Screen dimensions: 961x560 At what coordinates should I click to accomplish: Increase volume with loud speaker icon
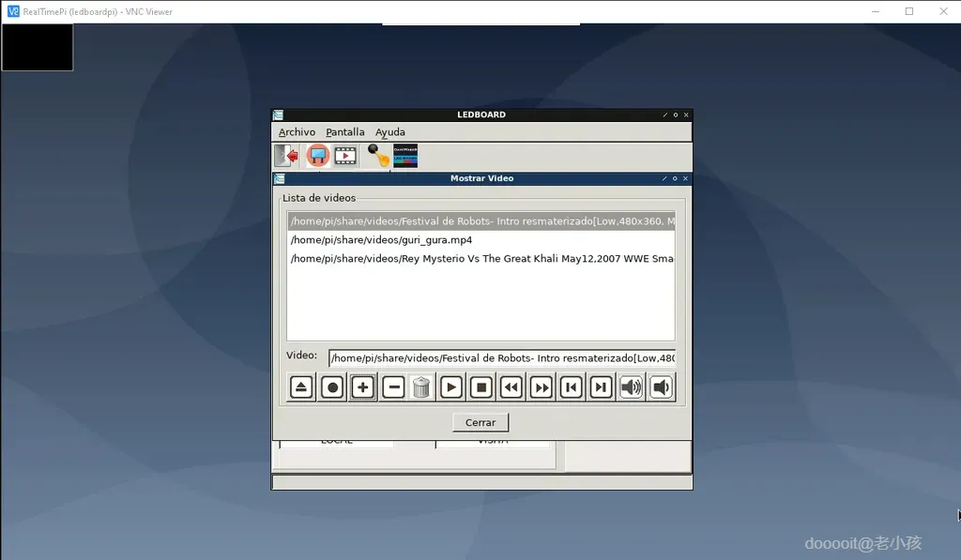(x=632, y=387)
